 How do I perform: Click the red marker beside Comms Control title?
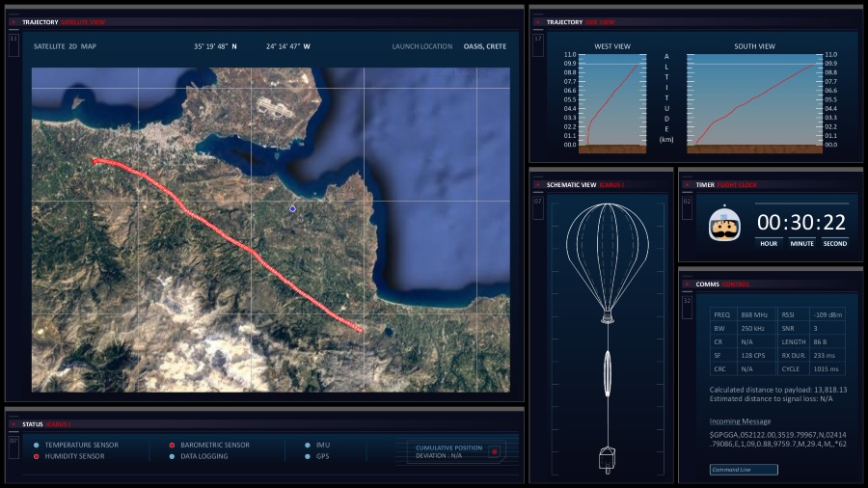[x=687, y=284]
